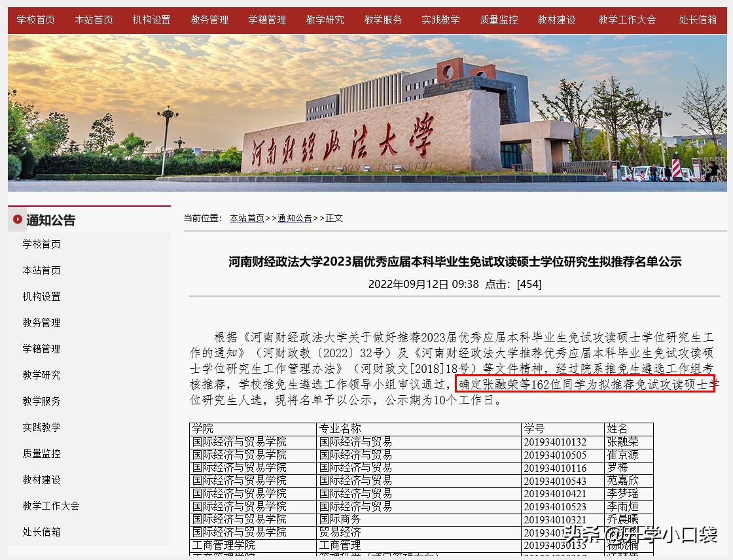Select 学籍管理 in left sidebar
The height and width of the screenshot is (560, 733).
41,349
